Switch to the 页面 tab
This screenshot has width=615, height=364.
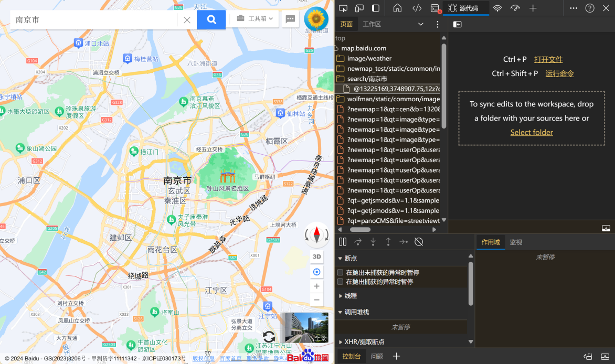coord(346,24)
